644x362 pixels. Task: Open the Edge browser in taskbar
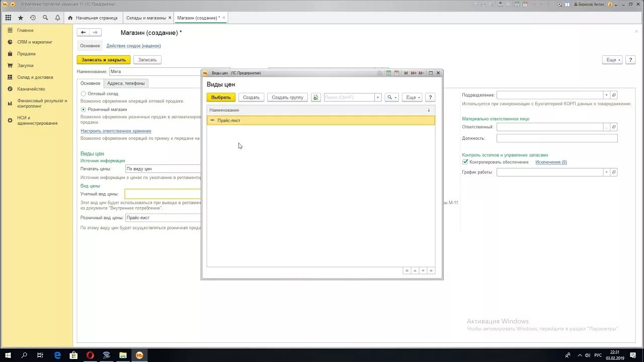pos(57,355)
